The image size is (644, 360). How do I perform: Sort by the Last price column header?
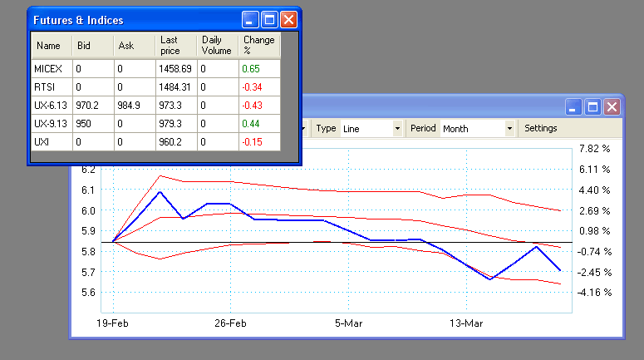point(176,46)
